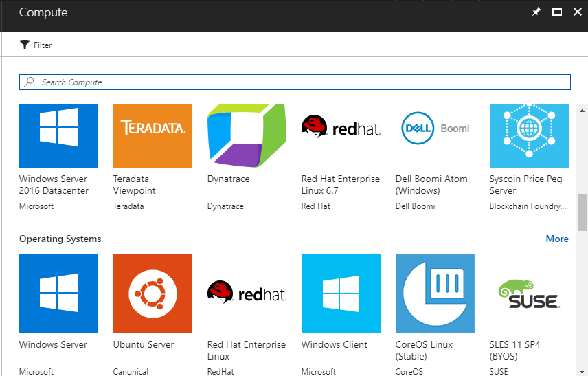588x376 pixels.
Task: Open the SUSE SLES 11 SP4 logo
Action: coord(529,294)
